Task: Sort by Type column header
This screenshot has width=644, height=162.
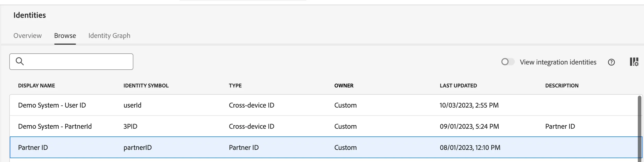Action: tap(235, 86)
